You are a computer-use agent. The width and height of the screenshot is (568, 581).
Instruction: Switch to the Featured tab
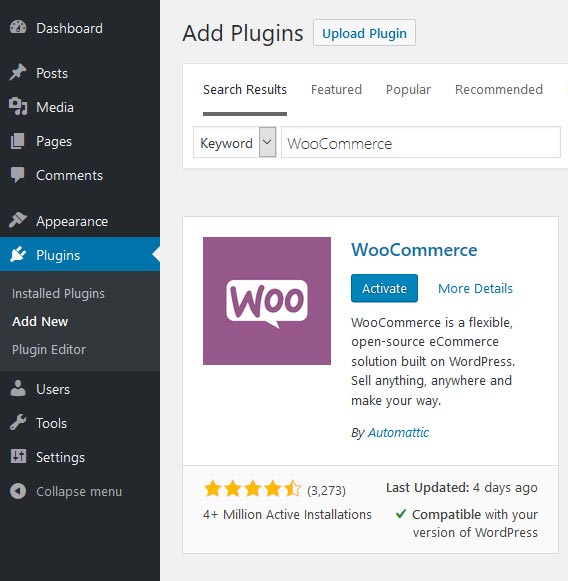336,89
